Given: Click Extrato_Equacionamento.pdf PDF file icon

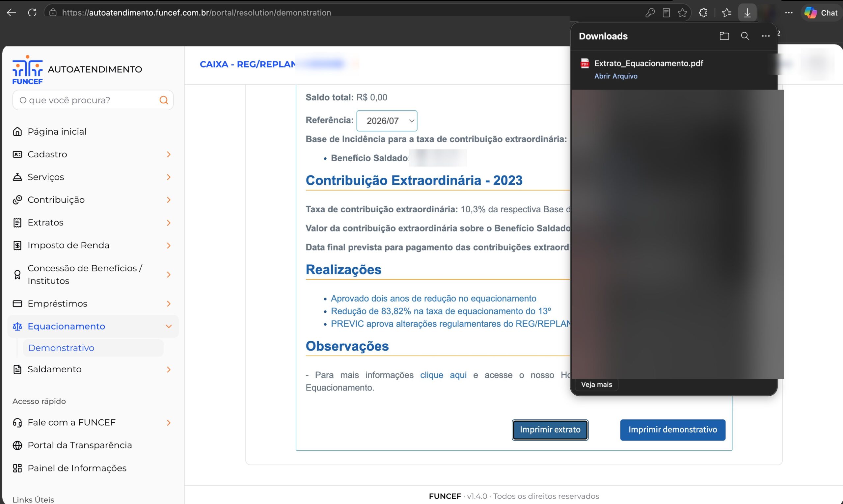Looking at the screenshot, I should click(x=585, y=64).
